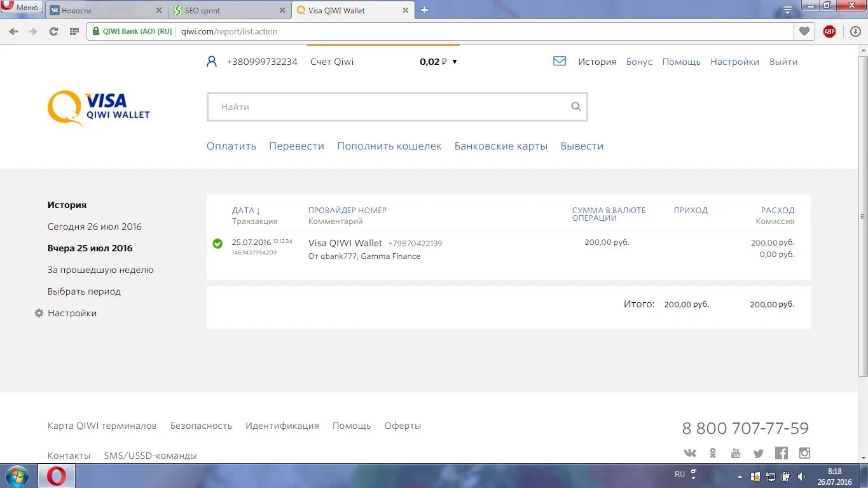Add page to bookmarks with heart icon
The image size is (868, 488).
tap(804, 31)
